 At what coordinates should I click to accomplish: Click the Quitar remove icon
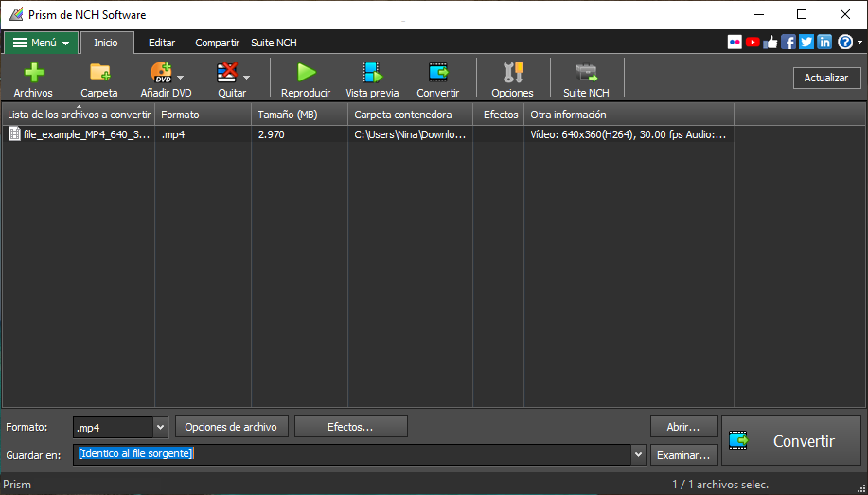(x=227, y=73)
